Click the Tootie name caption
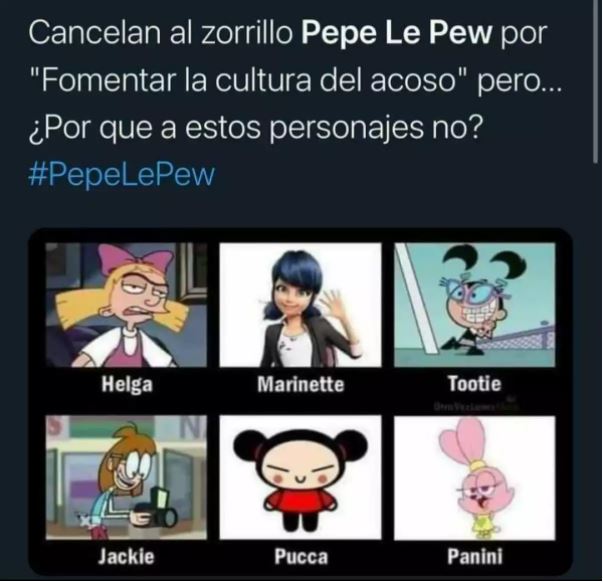 tap(475, 384)
